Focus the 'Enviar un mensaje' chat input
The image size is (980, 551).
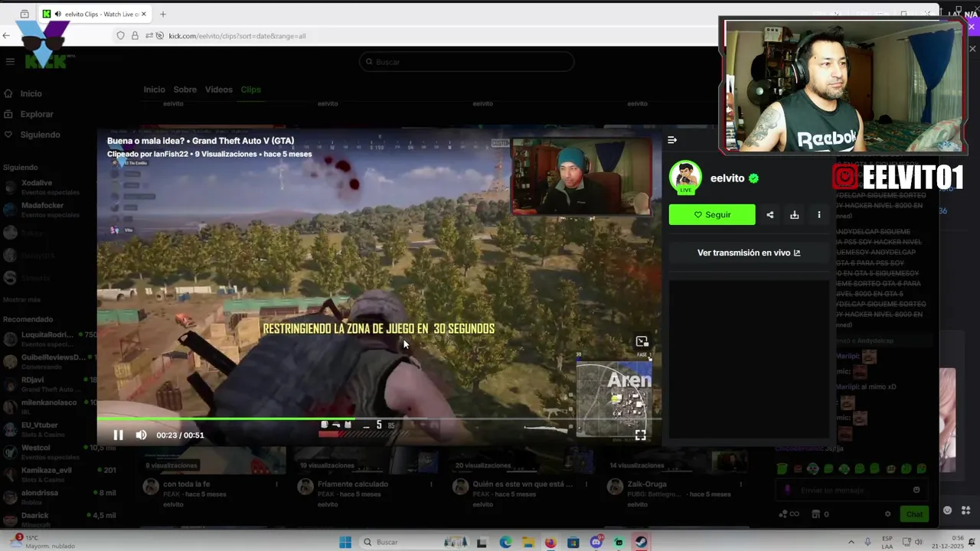point(851,491)
